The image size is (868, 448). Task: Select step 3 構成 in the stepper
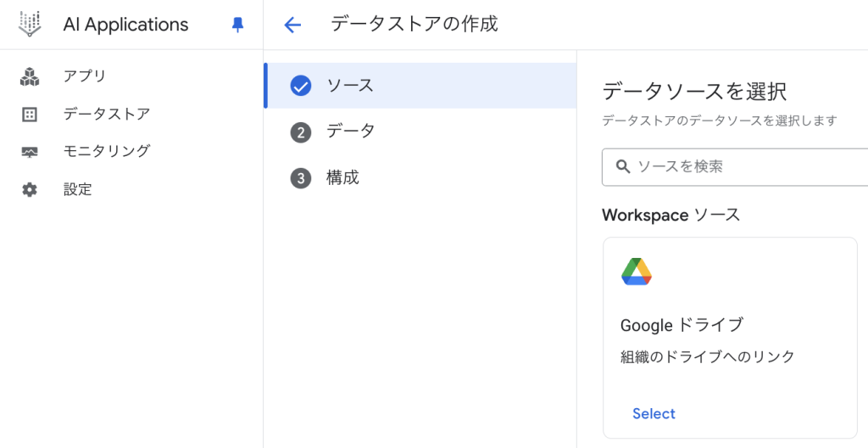[342, 178]
